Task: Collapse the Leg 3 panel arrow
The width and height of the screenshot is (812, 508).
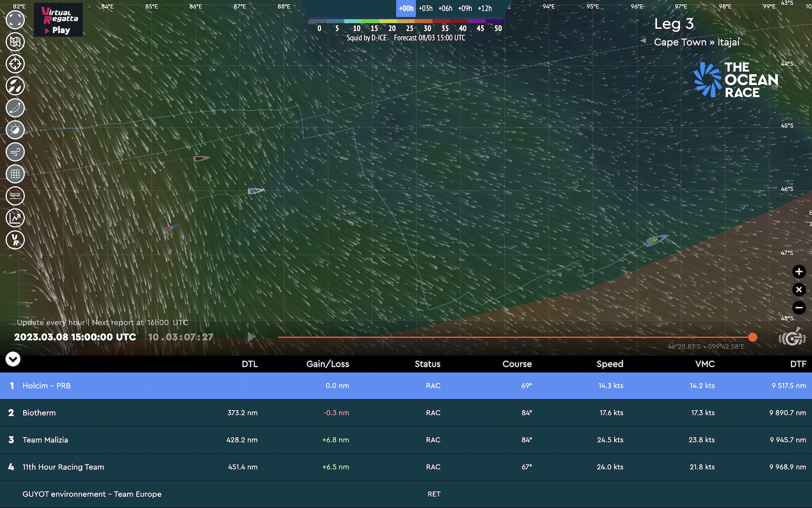Action: click(x=643, y=41)
